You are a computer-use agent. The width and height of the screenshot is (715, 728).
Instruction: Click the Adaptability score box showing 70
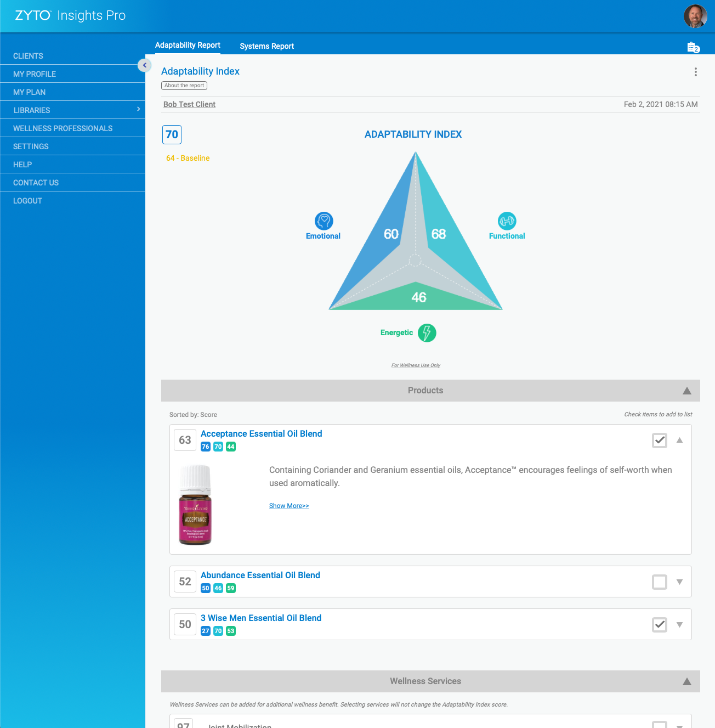coord(172,134)
